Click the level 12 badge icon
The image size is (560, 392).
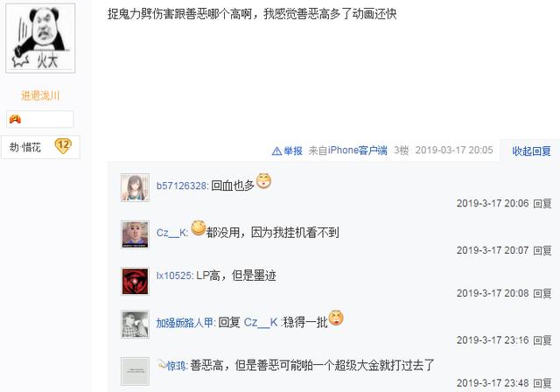[63, 146]
